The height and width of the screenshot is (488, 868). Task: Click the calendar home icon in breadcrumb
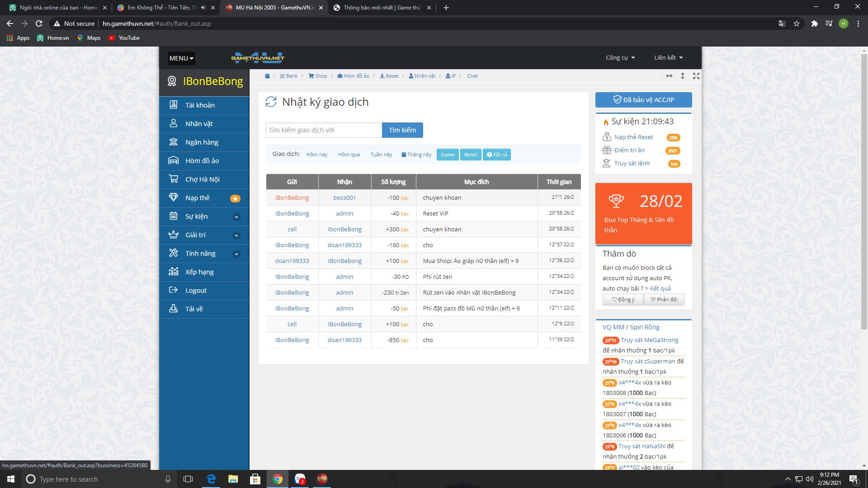(x=267, y=76)
